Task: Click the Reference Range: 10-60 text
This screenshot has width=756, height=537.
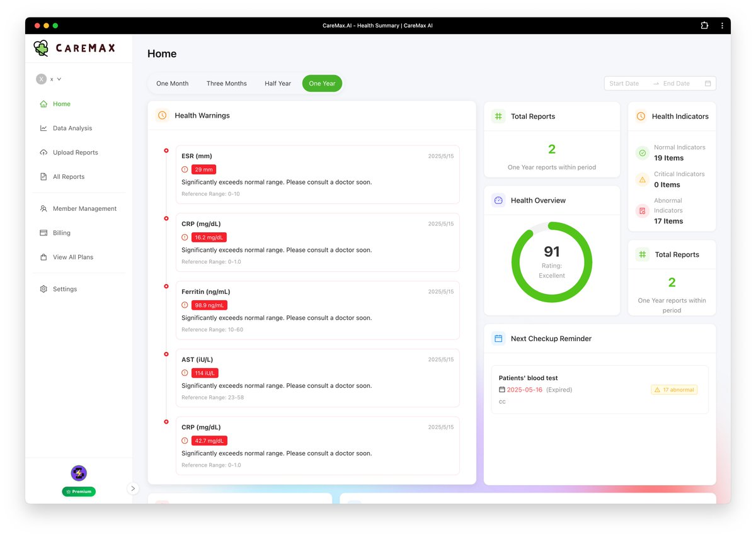Action: coord(212,330)
